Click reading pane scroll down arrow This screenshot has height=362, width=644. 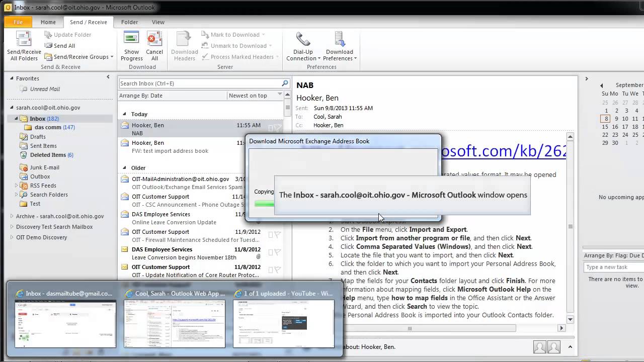[x=570, y=319]
